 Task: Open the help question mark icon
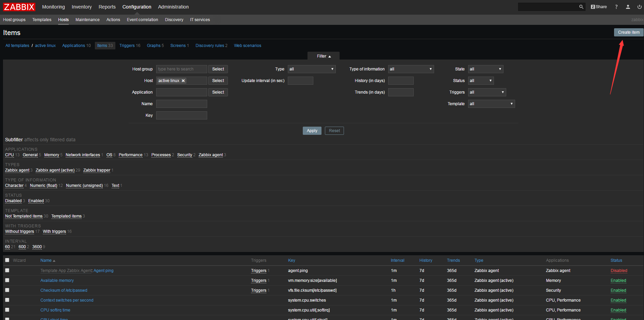coord(616,7)
